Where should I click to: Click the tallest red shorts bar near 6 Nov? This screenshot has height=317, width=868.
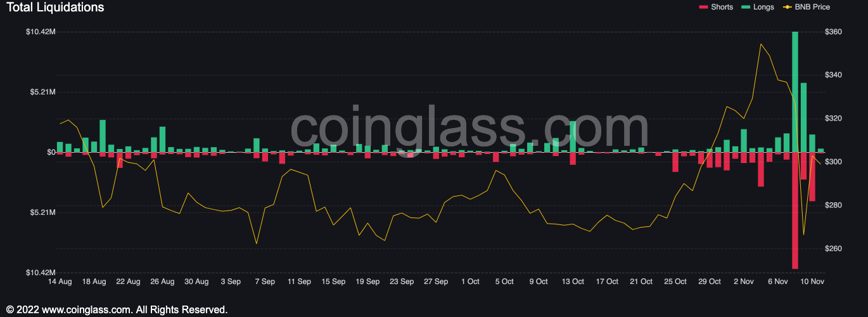pyautogui.click(x=795, y=210)
